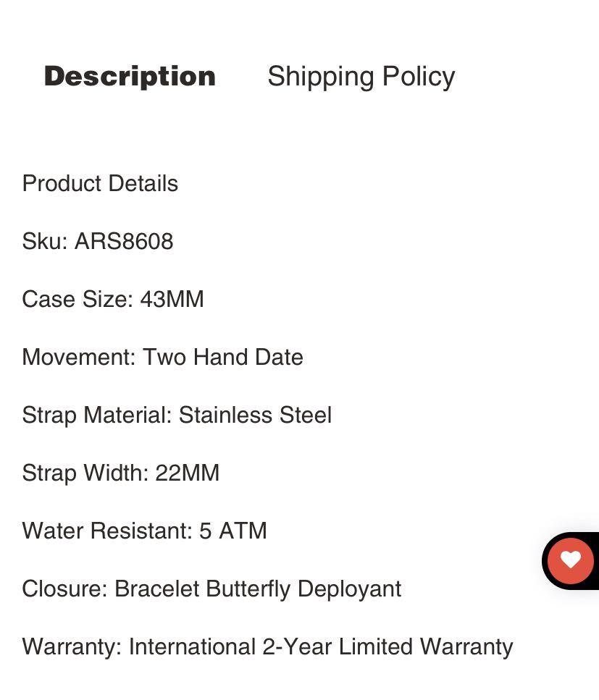
Task: Click Movement Two Hand Date text
Action: point(162,357)
